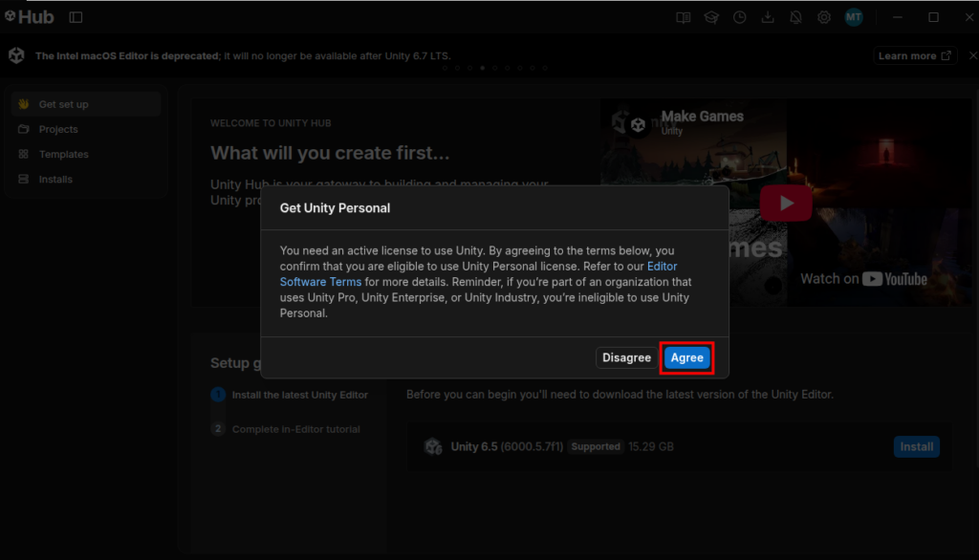This screenshot has width=979, height=560.
Task: Click the Agree button in license dialog
Action: coord(686,357)
